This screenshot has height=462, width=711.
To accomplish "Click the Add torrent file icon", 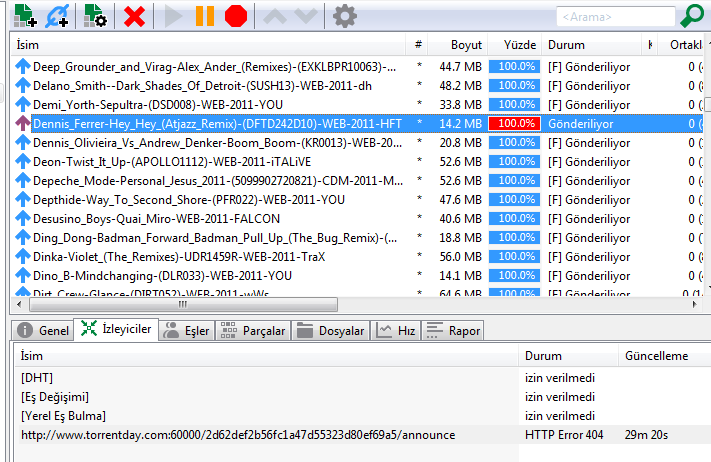I will pos(25,16).
